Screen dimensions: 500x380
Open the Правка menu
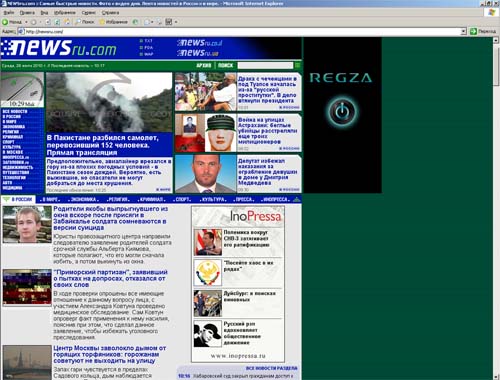point(27,12)
